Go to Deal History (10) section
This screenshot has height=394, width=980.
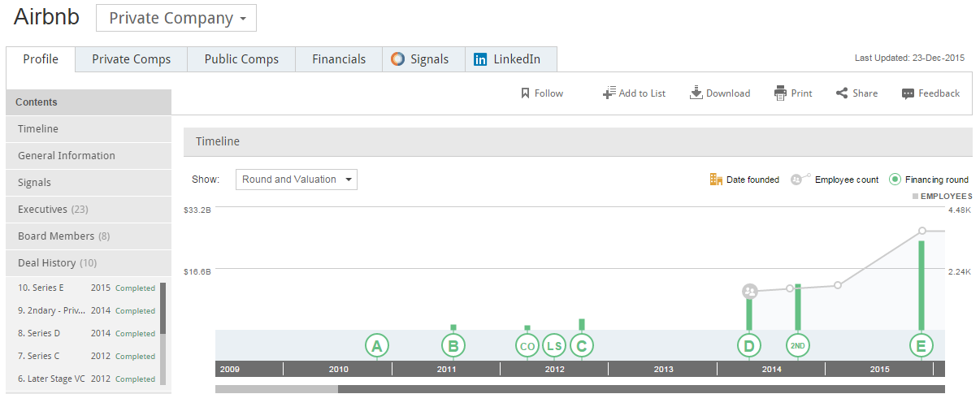(x=89, y=263)
